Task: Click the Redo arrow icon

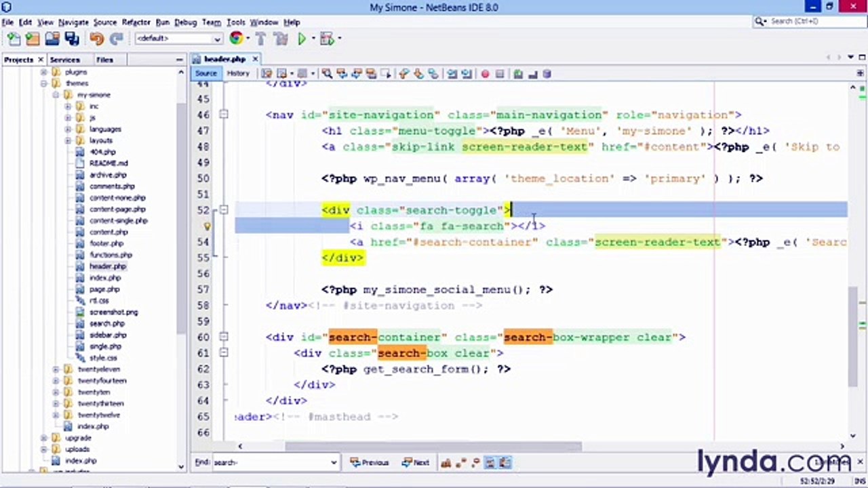Action: (116, 39)
